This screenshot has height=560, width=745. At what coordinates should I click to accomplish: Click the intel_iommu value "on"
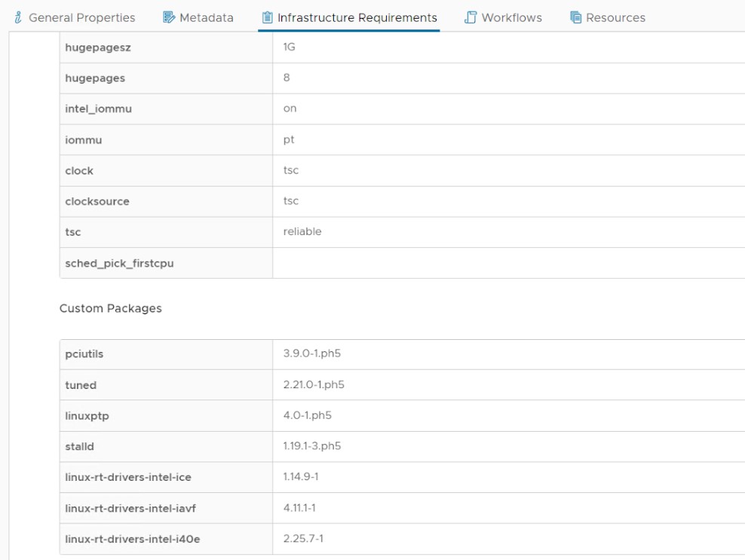tap(290, 109)
